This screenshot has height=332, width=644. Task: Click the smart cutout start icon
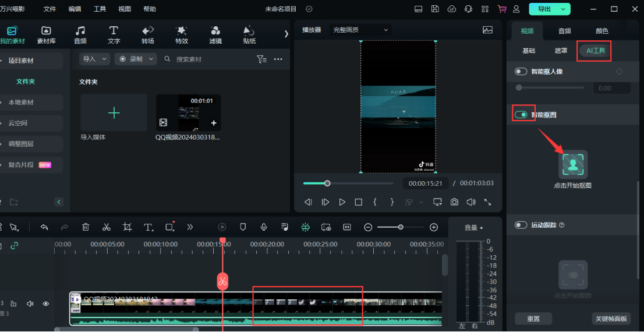coord(573,164)
